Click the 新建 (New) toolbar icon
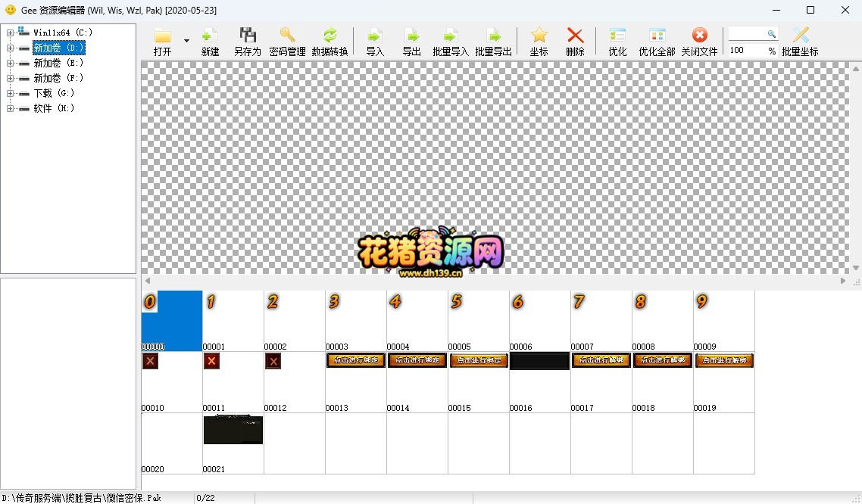Viewport: 862px width, 504px height. tap(210, 36)
